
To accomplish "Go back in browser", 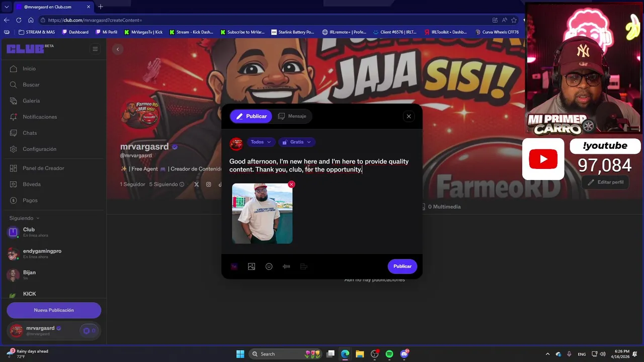I will coord(7,20).
